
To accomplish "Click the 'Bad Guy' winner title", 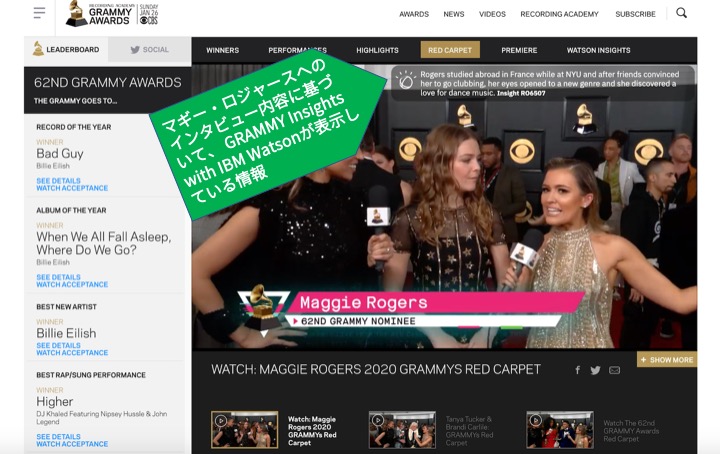I will point(60,153).
